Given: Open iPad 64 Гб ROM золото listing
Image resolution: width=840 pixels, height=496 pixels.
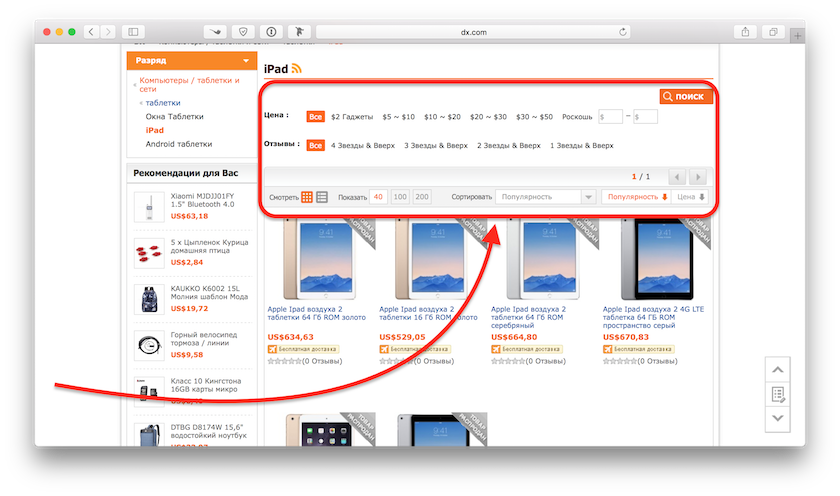Looking at the screenshot, I should (317, 313).
